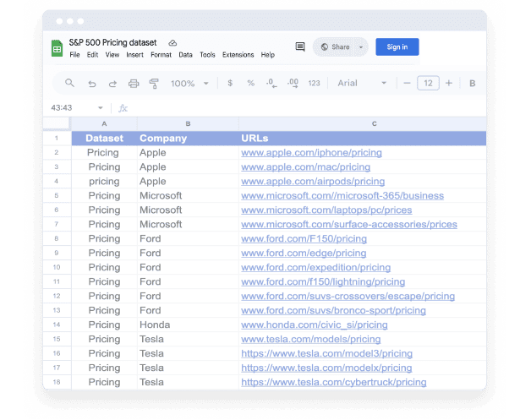
Task: Open the 100% zoom dropdown
Action: (x=189, y=83)
